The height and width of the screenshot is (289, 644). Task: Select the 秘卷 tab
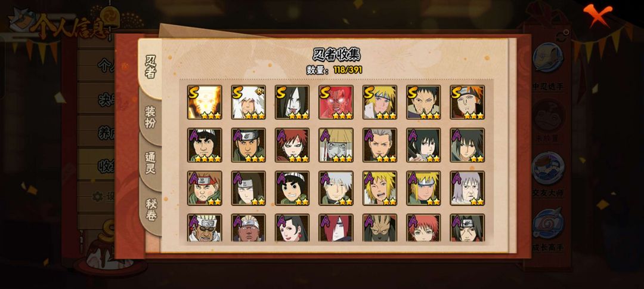coord(151,210)
